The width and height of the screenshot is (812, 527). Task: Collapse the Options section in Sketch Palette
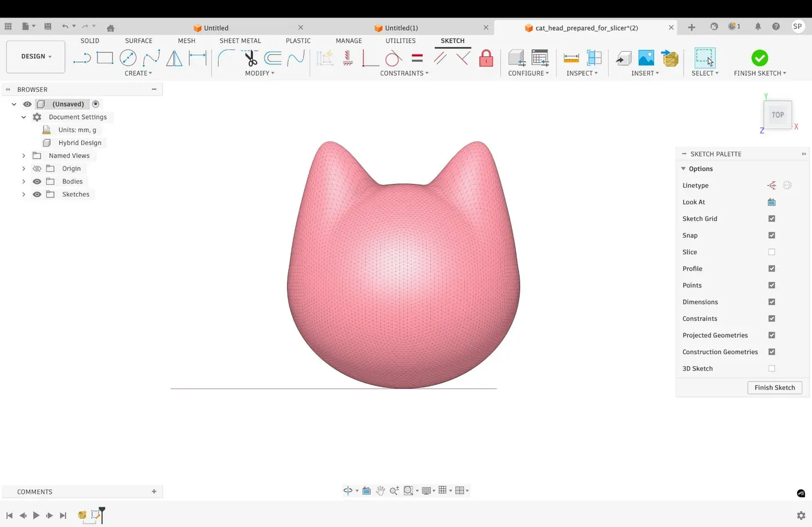(x=683, y=169)
